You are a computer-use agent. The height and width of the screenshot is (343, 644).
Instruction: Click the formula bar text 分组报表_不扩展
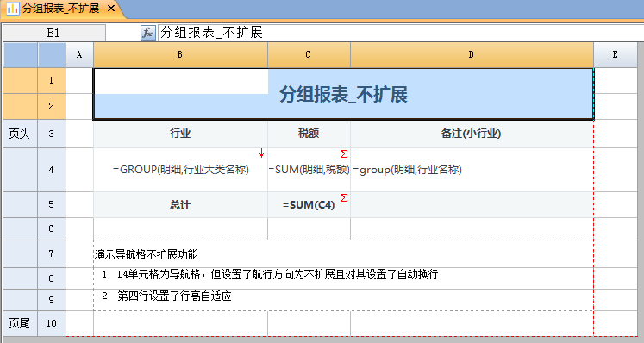click(211, 33)
